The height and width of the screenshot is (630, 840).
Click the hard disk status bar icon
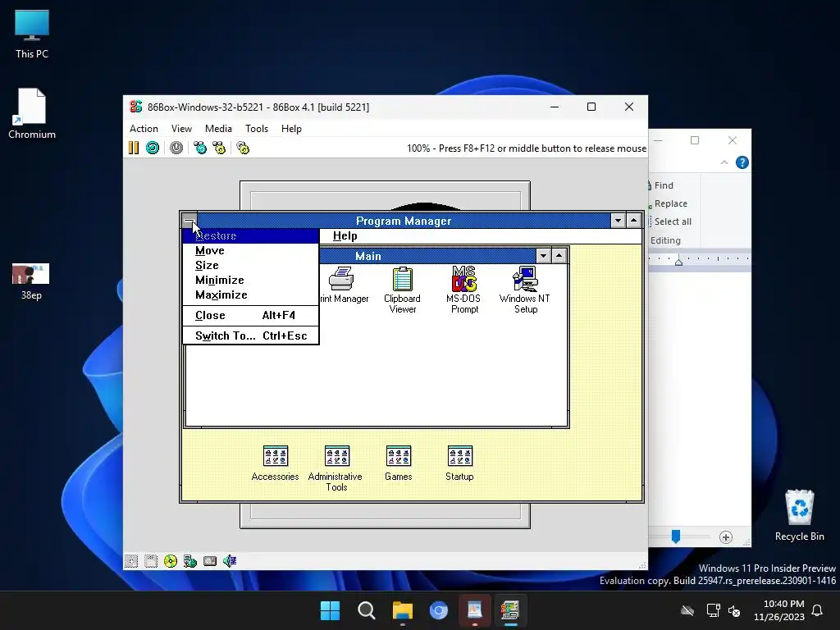(210, 561)
